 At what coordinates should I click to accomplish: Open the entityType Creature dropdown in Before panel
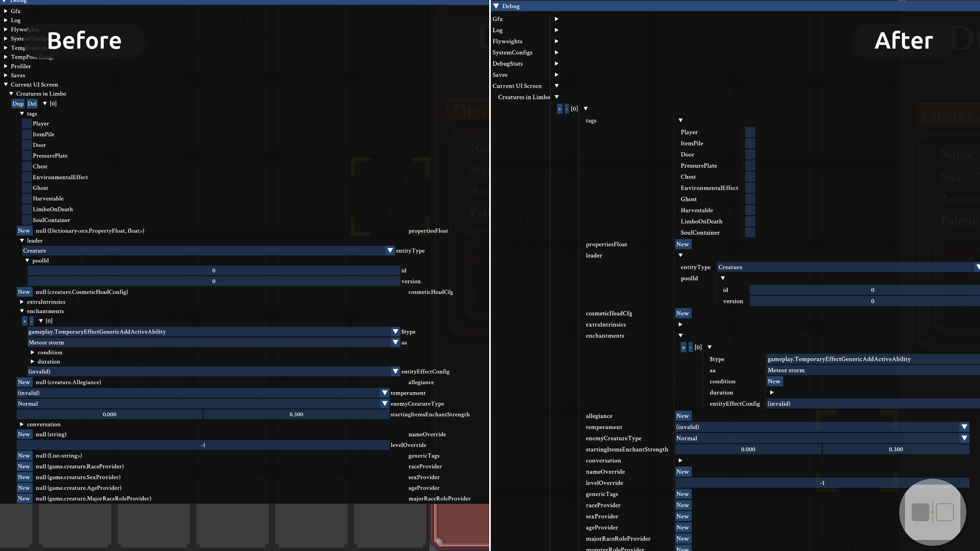point(208,251)
